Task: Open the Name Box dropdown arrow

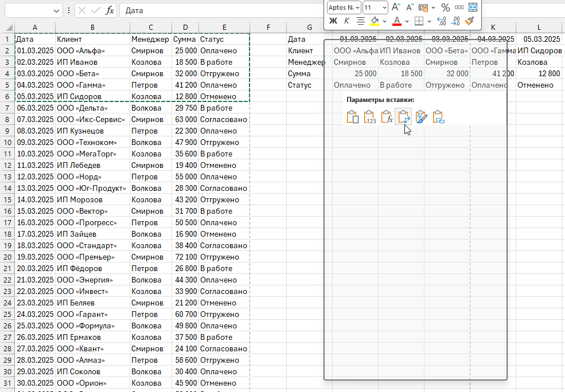Action: pos(56,10)
